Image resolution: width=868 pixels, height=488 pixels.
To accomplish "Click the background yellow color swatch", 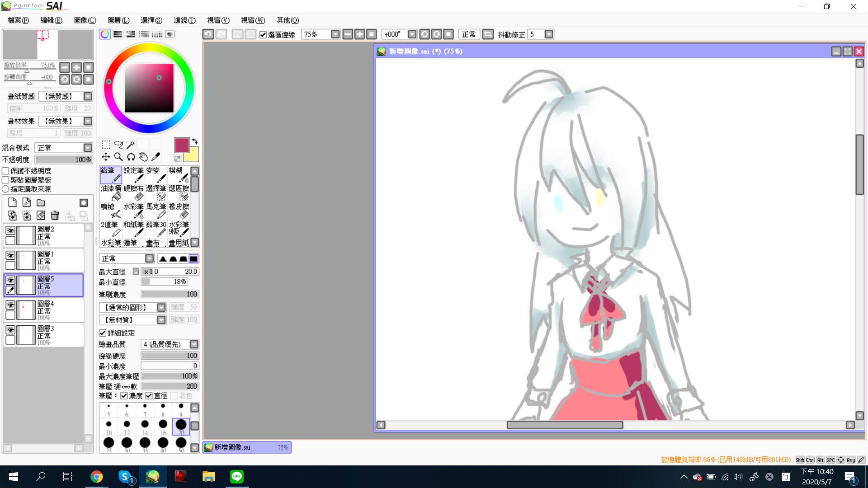I will pos(193,155).
